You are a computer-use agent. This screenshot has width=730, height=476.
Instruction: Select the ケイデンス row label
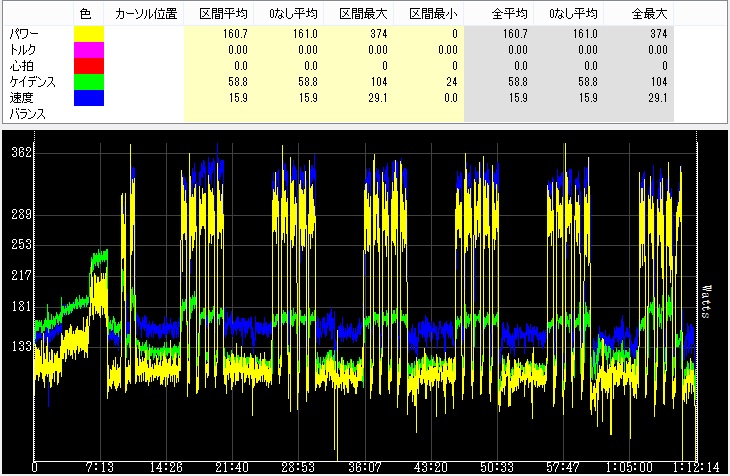pyautogui.click(x=33, y=82)
